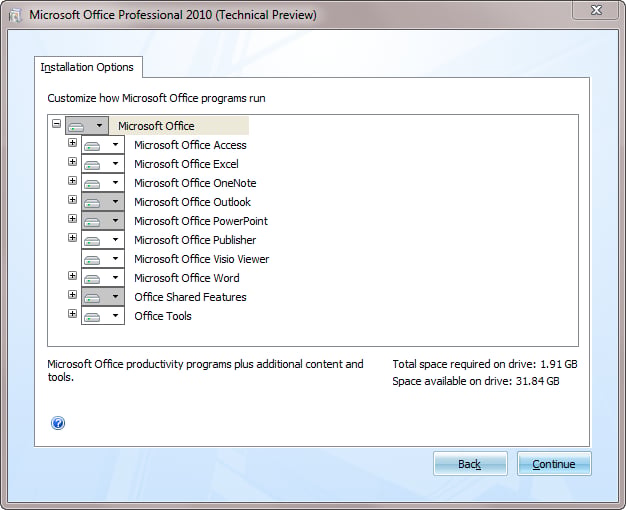Expand the Microsoft Office OneNote node
The image size is (626, 510).
[72, 181]
